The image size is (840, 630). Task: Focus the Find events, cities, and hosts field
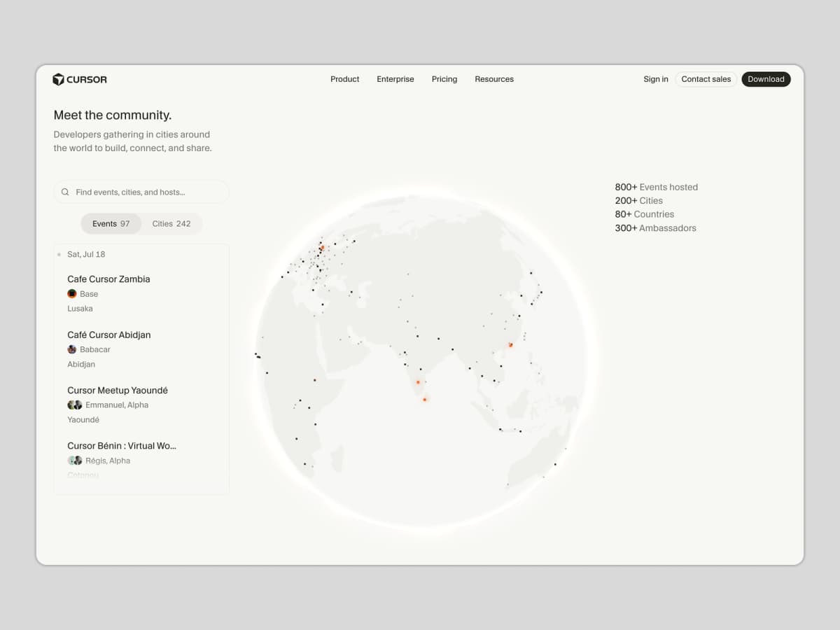[141, 192]
